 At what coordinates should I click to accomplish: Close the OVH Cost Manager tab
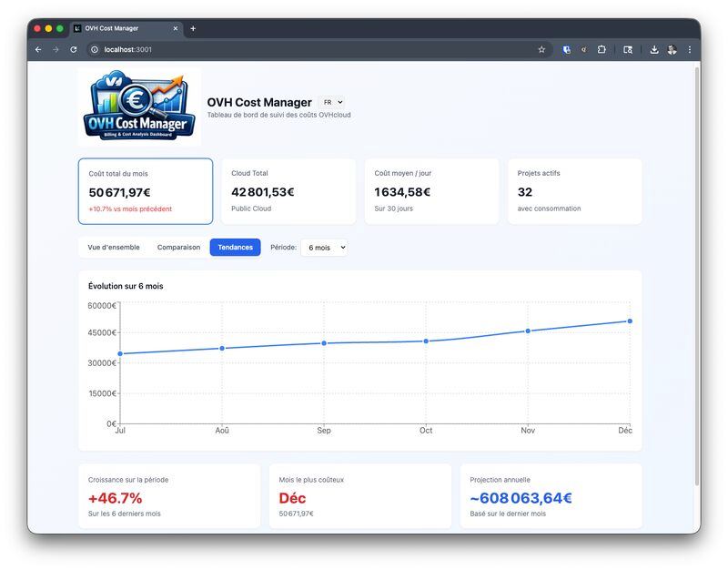click(x=176, y=28)
